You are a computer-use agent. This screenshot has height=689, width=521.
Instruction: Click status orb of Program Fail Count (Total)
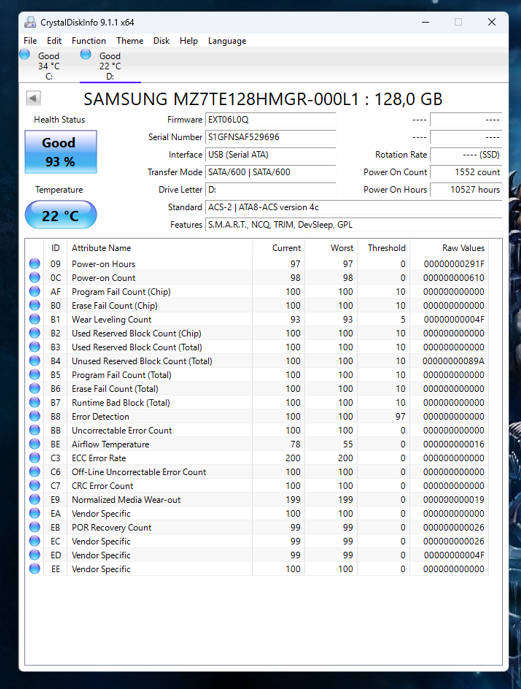[x=34, y=375]
